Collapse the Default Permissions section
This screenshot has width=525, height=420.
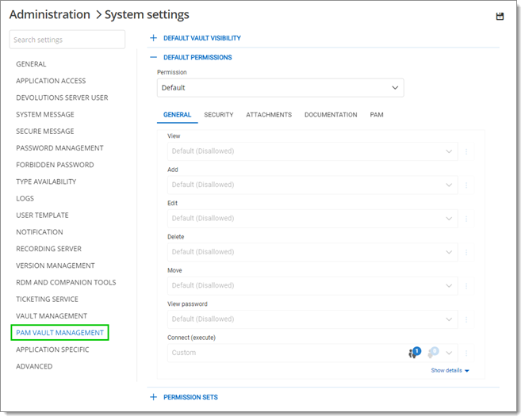[191, 57]
